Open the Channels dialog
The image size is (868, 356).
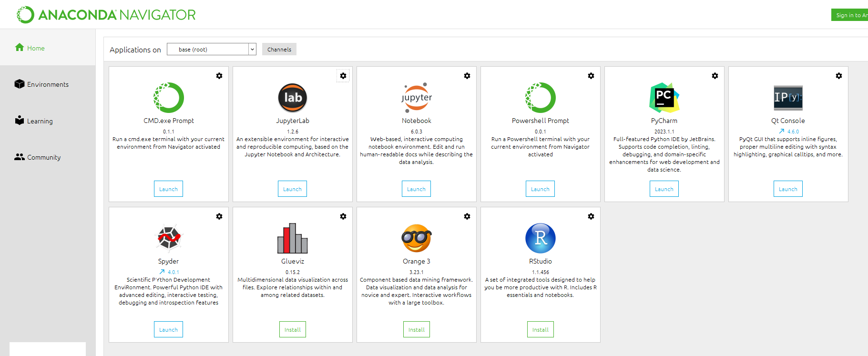[279, 49]
